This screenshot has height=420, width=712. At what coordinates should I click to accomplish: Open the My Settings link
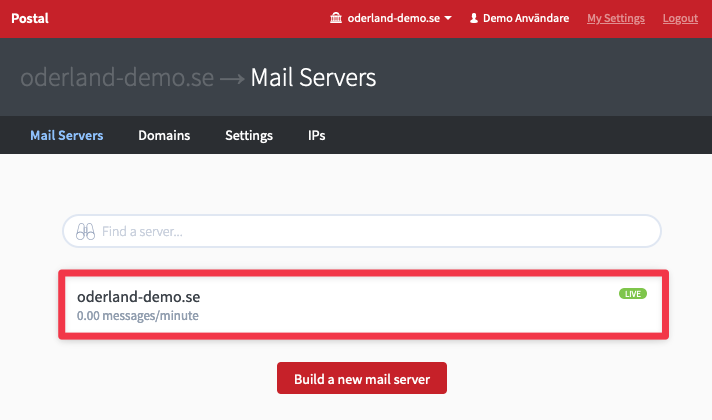click(616, 18)
